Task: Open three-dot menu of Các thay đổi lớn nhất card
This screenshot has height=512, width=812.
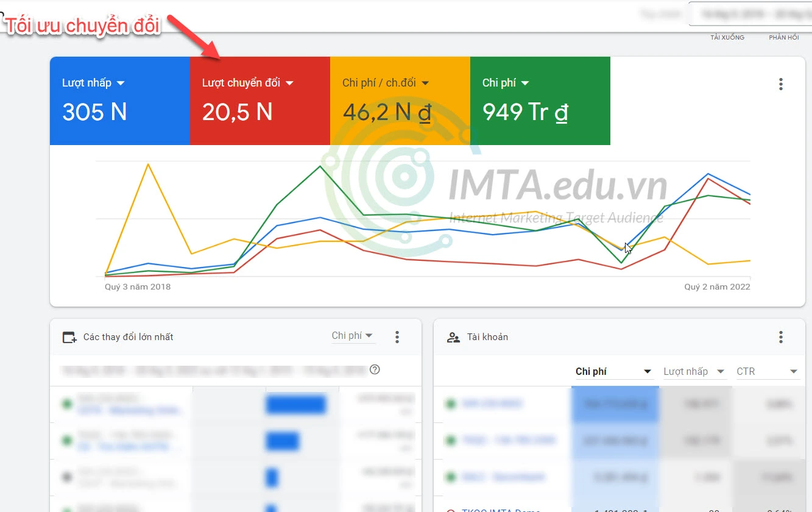Action: (397, 336)
